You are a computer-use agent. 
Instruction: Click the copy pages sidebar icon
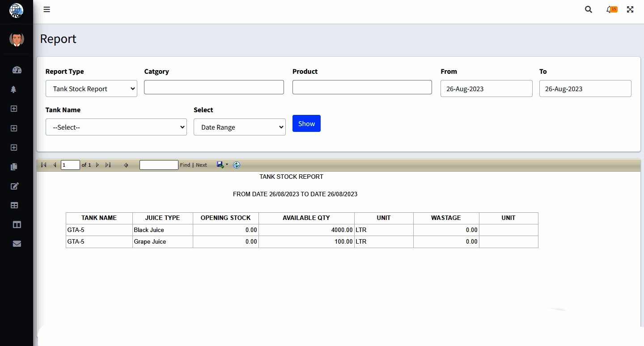13,167
